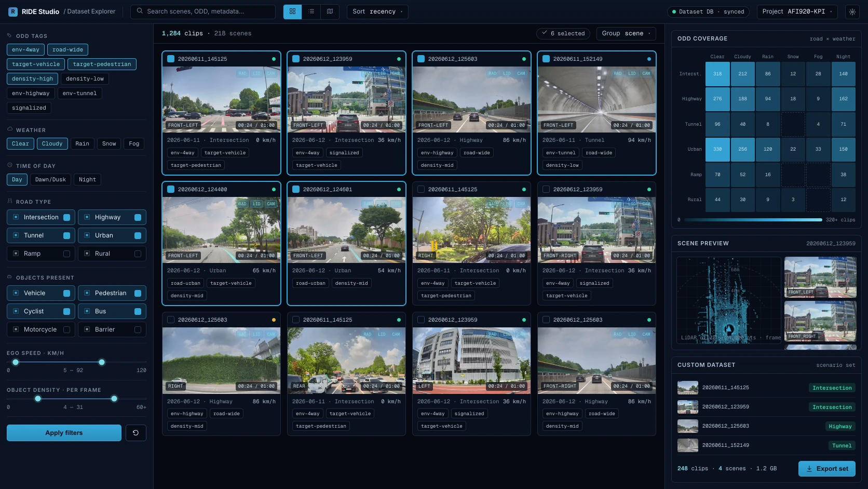
Task: Click the RIDE Studio logo icon
Action: 13,11
